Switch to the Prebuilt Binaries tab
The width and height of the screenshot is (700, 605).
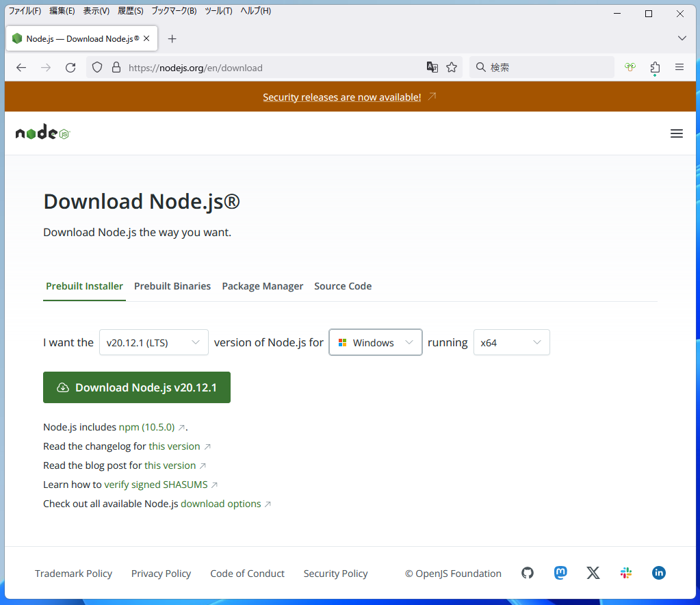point(172,286)
